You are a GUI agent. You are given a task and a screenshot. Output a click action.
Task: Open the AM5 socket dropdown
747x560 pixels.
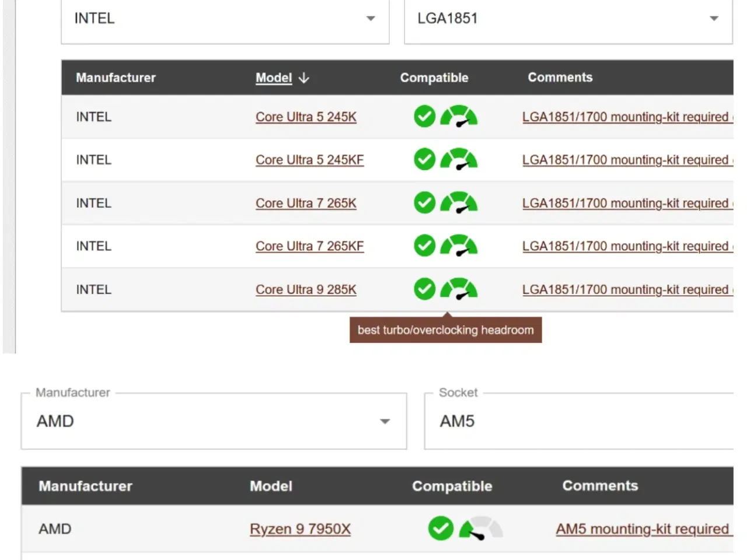point(579,421)
